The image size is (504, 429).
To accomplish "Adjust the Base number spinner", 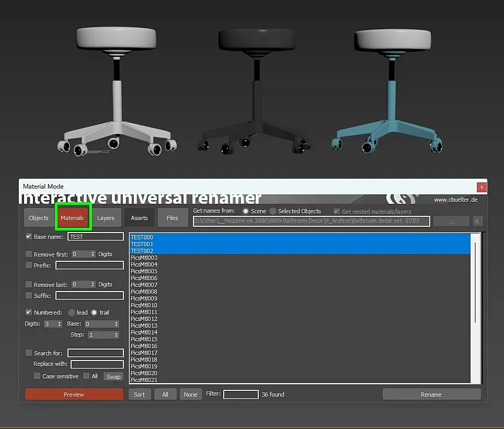I will 117,324.
